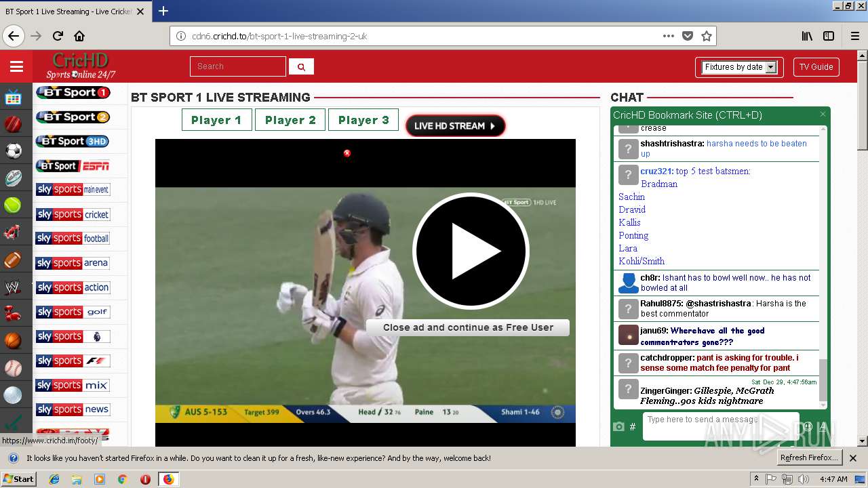Screen dimensions: 868x488
Task: Switch to Player 1 stream
Action: (x=216, y=120)
